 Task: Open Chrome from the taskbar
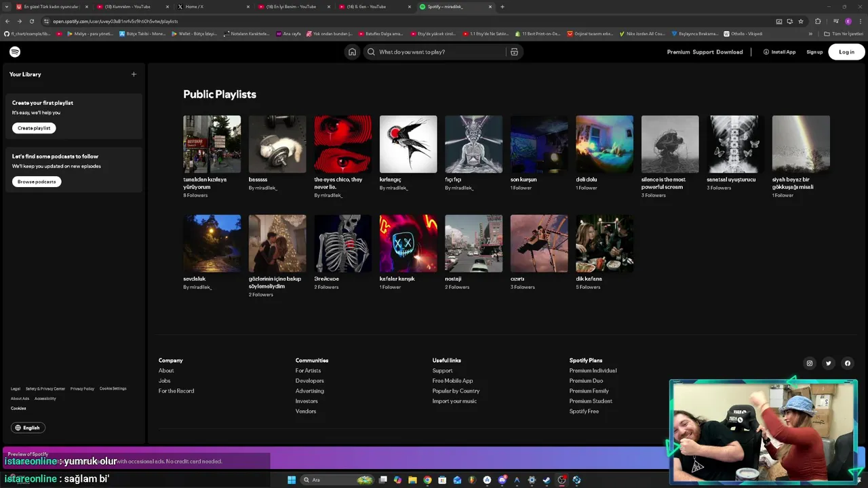point(427,480)
